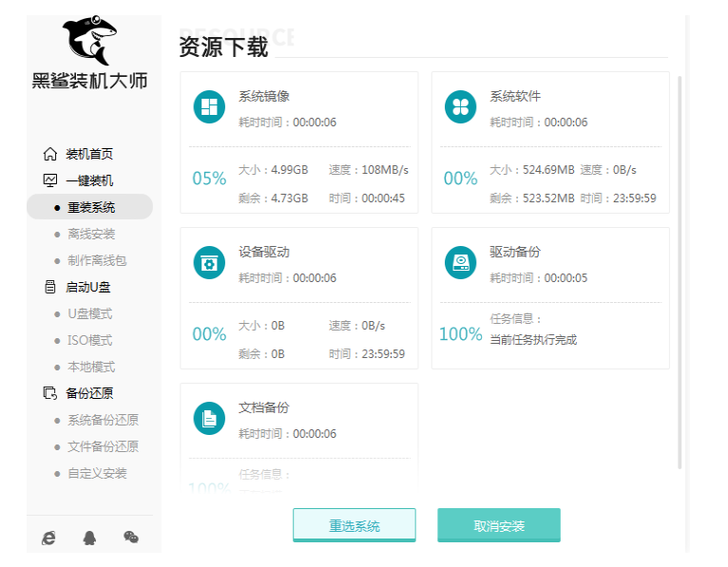Expand the 一键装机 section

89,180
